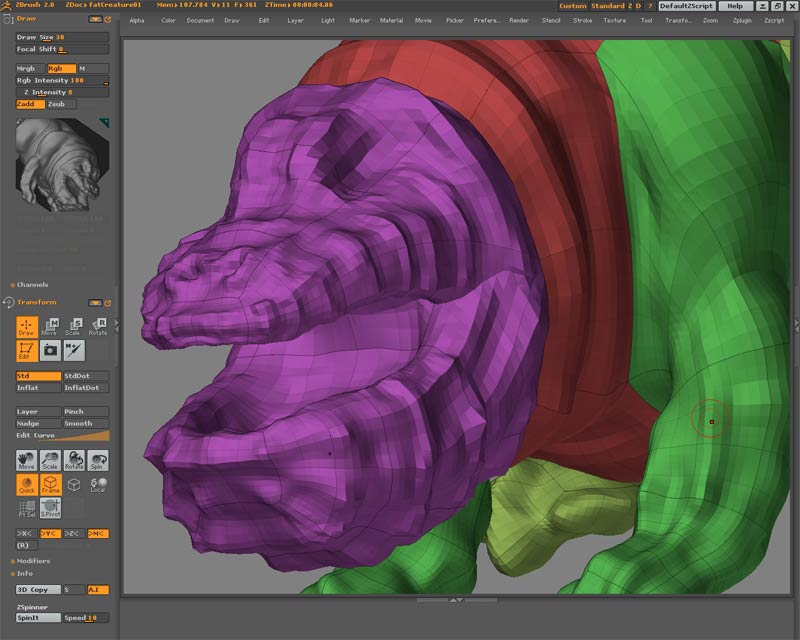Click the Rotate transform icon with R
The image size is (800, 640).
98,327
